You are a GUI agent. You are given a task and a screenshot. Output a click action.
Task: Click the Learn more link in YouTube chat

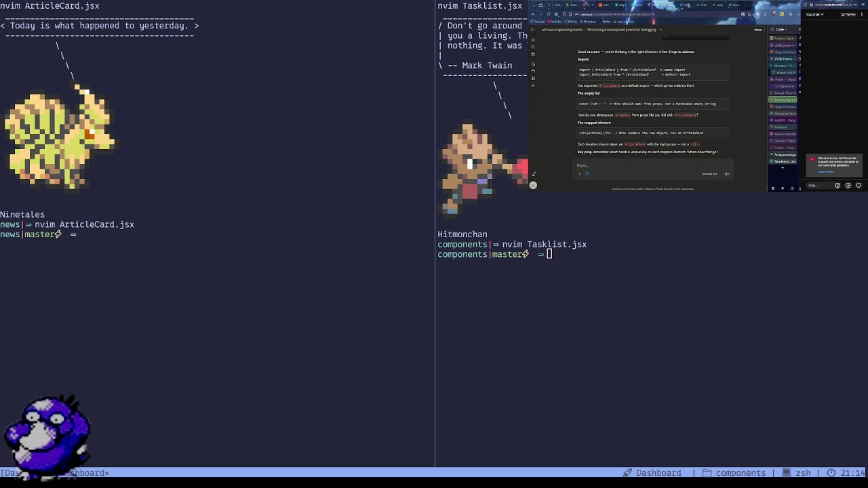[x=826, y=171]
